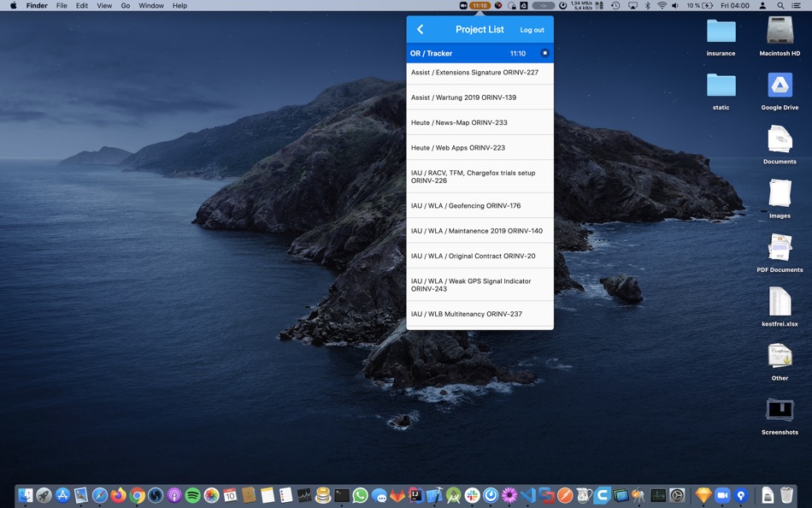Select project Assist / Extensions Signature ORINV-227
Viewport: 812px width, 508px height.
point(480,73)
